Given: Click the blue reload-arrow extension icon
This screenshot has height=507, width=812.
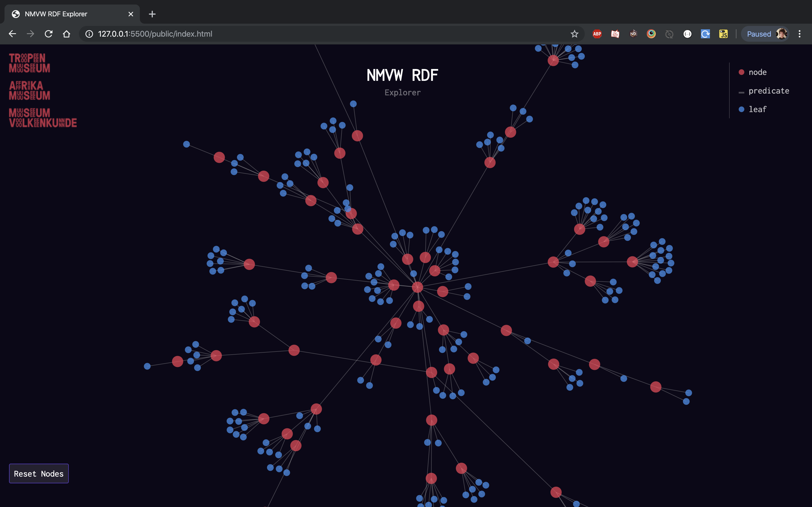Looking at the screenshot, I should (705, 34).
